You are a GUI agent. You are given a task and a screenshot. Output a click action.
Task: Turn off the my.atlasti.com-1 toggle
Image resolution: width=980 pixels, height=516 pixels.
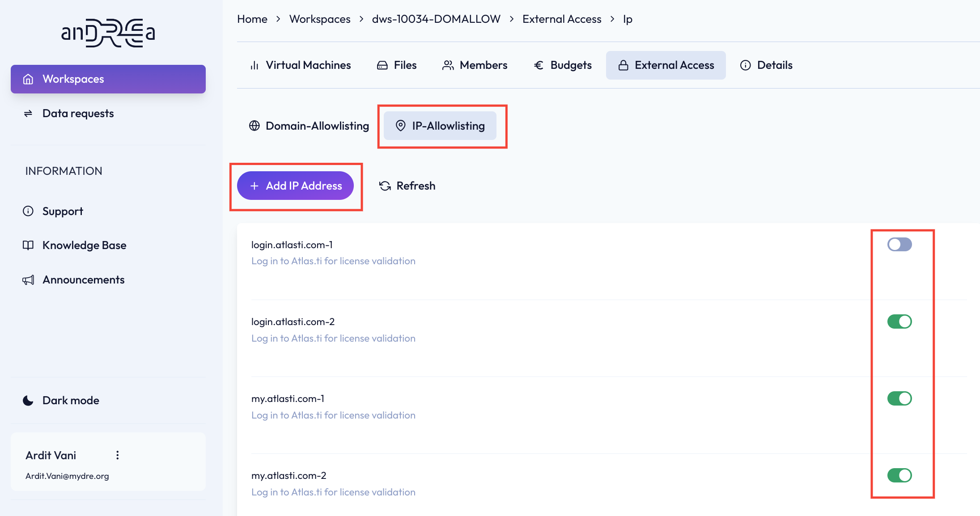[899, 398]
